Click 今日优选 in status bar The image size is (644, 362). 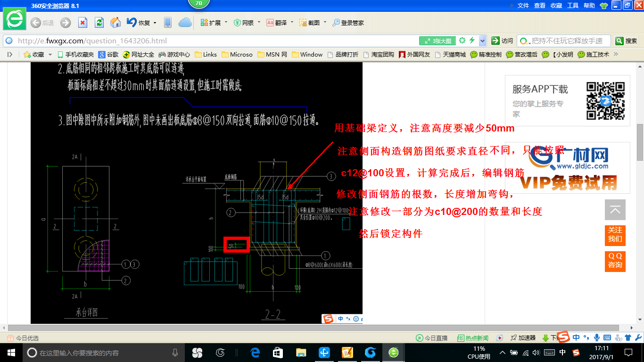tap(23, 338)
